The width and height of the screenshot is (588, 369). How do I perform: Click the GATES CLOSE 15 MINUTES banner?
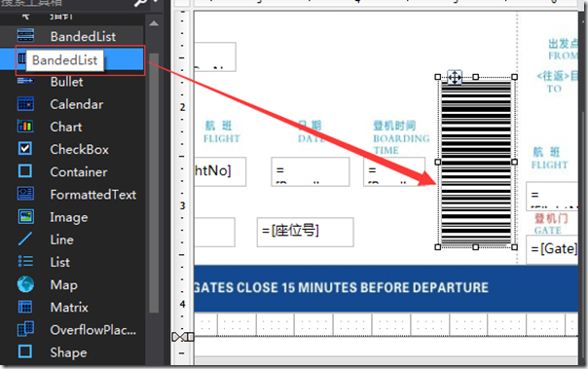386,288
